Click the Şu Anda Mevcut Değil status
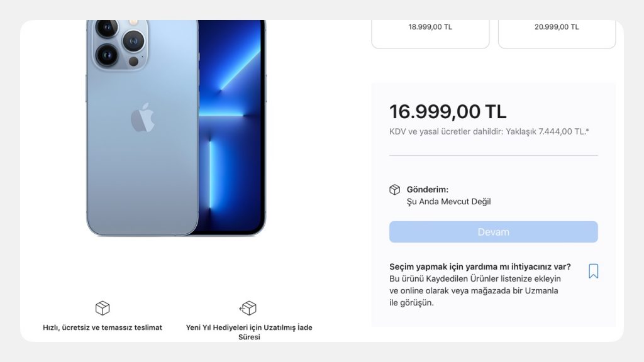Screen dimensions: 644x362 click(448, 202)
